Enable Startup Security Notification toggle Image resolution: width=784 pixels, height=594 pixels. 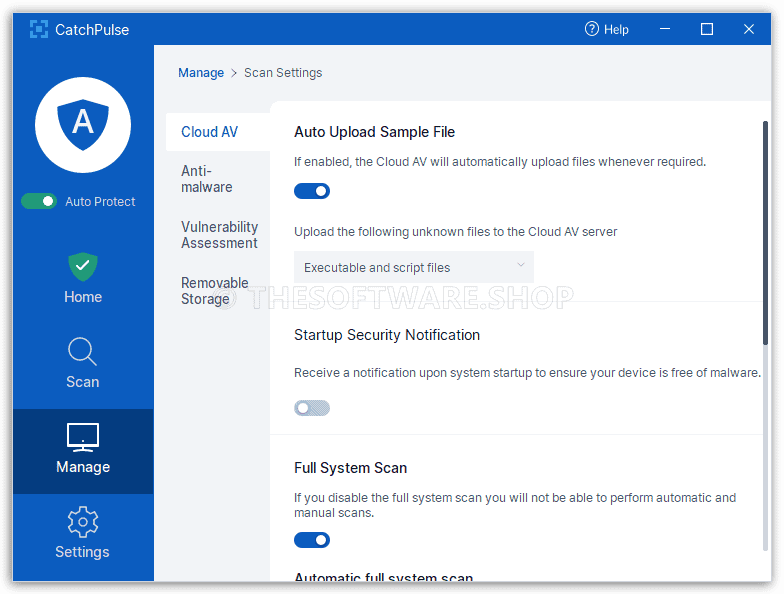tap(312, 408)
